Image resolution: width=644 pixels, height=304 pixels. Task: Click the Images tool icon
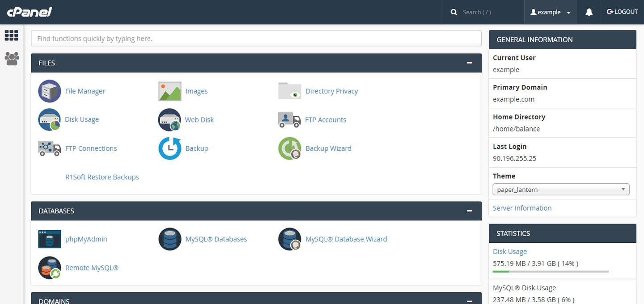[169, 91]
